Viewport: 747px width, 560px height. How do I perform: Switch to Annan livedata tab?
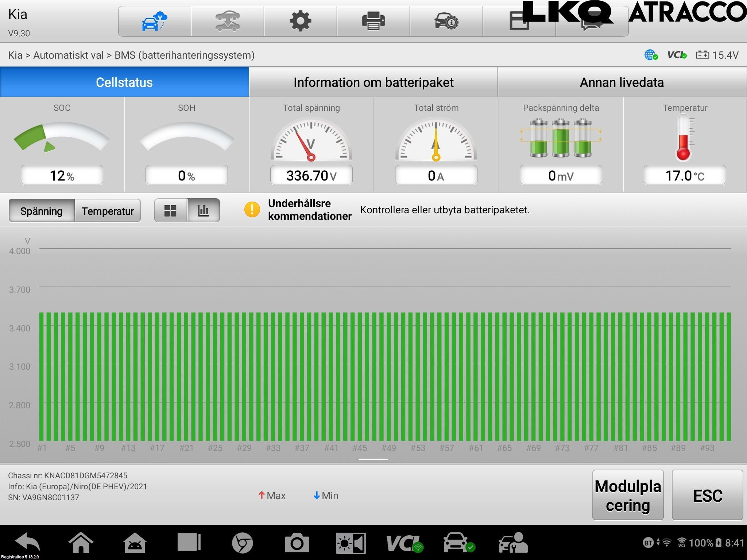622,82
